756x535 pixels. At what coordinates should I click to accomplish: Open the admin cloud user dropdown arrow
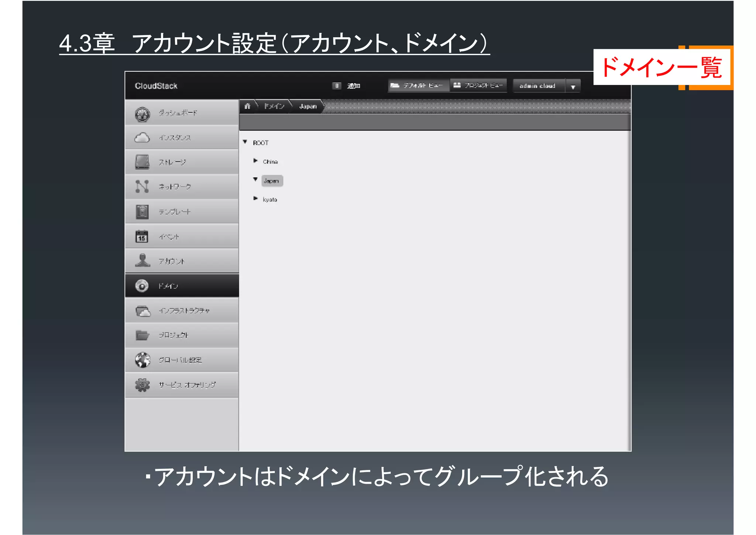[x=573, y=86]
